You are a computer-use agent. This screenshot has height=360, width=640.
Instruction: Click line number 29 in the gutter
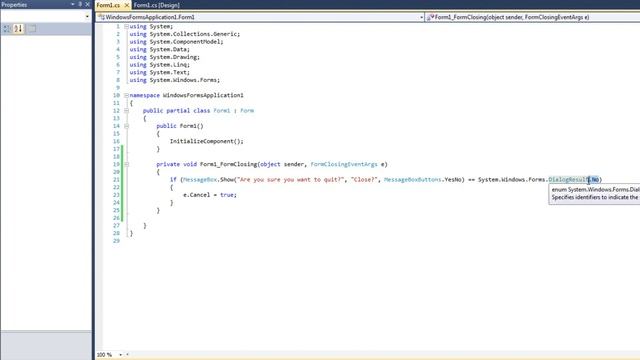(117, 241)
